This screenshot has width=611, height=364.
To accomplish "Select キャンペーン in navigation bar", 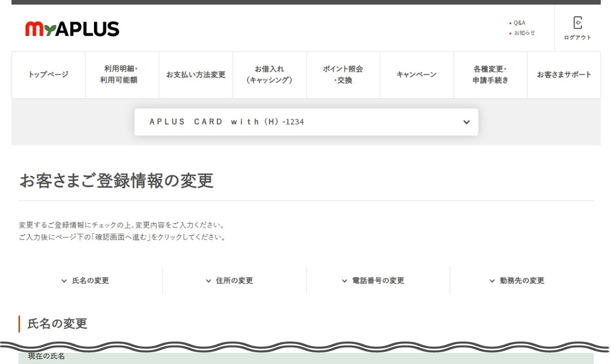I will pyautogui.click(x=417, y=75).
